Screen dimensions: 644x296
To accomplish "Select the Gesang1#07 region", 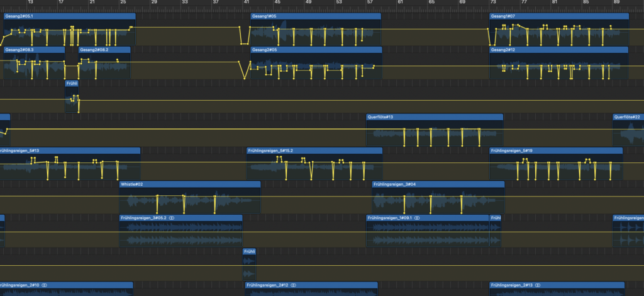I will (x=559, y=29).
